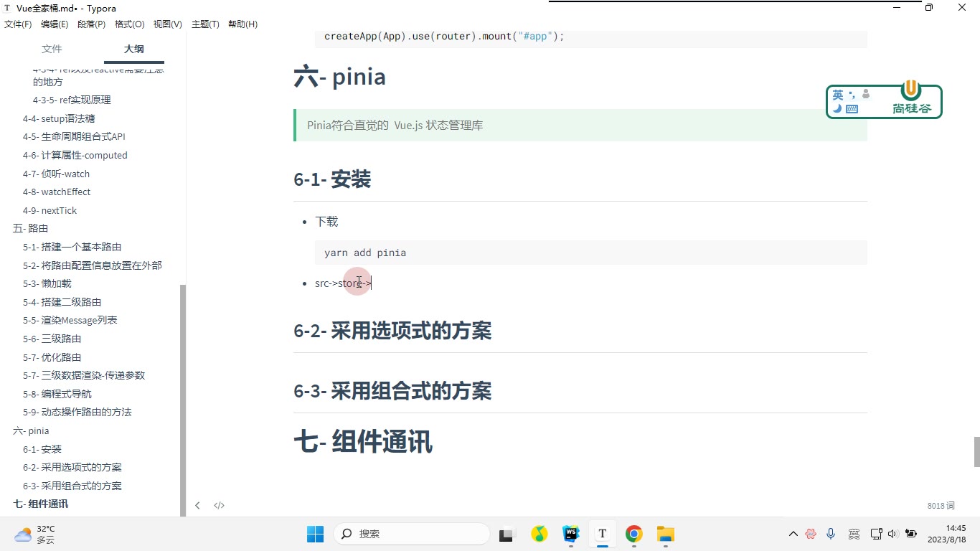Click the document vertical scrollbar thumb
Viewport: 980px width, 551px height.
click(x=976, y=452)
